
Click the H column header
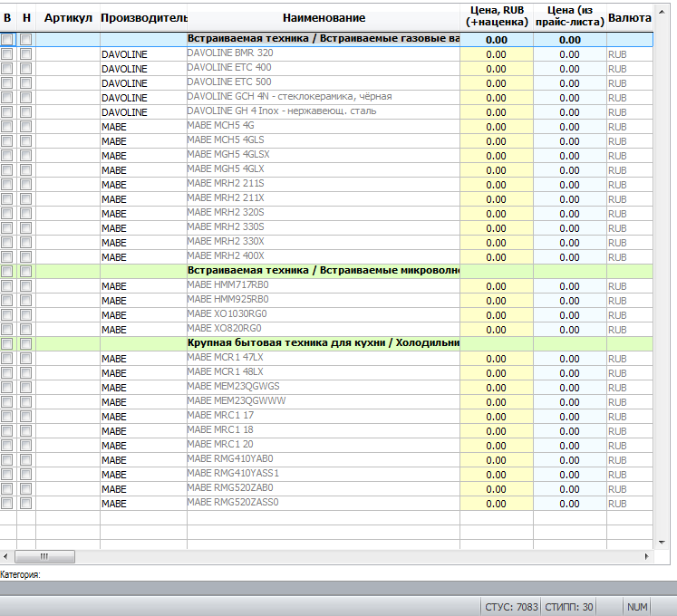point(26,18)
